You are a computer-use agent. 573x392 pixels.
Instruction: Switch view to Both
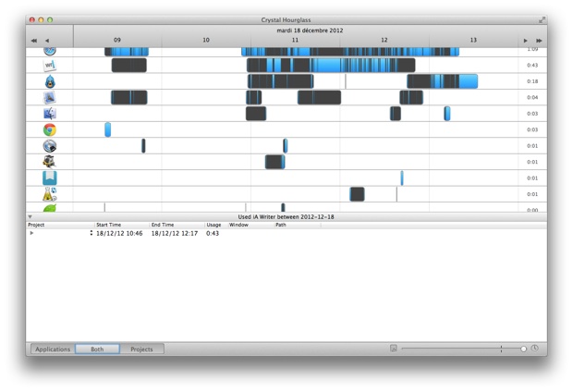coord(97,349)
